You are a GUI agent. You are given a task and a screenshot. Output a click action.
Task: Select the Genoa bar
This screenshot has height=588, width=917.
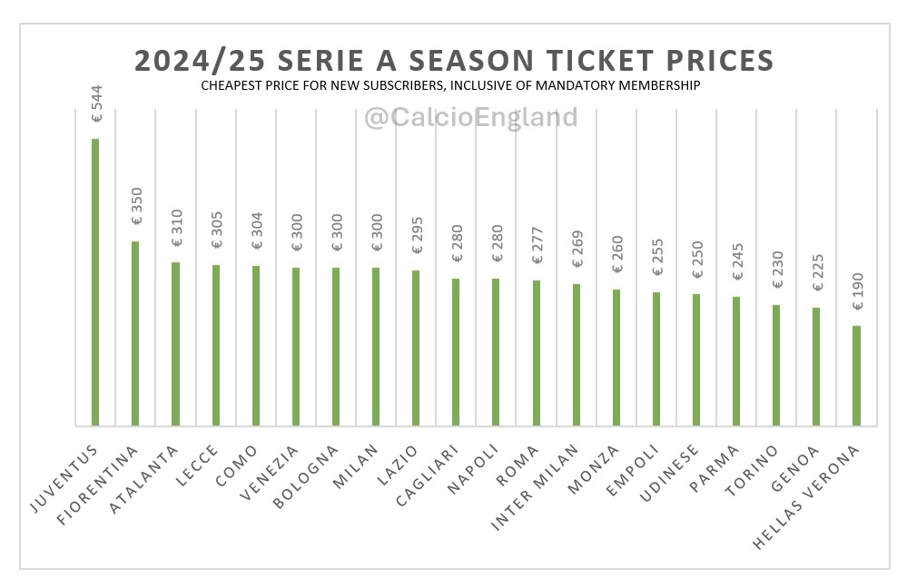pyautogui.click(x=816, y=366)
